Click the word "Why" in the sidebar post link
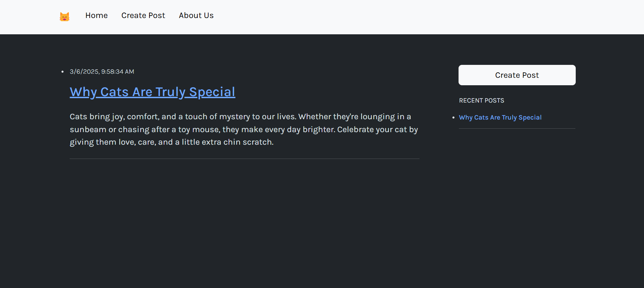Image resolution: width=644 pixels, height=288 pixels. click(466, 118)
